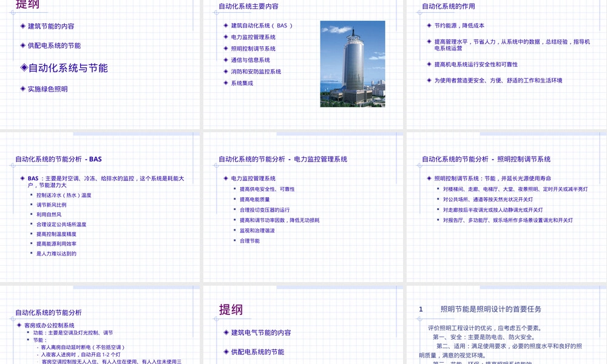
Task: Open slide 自动化系统的节能分析 - 照明控制调节系统
Action: click(x=507, y=207)
